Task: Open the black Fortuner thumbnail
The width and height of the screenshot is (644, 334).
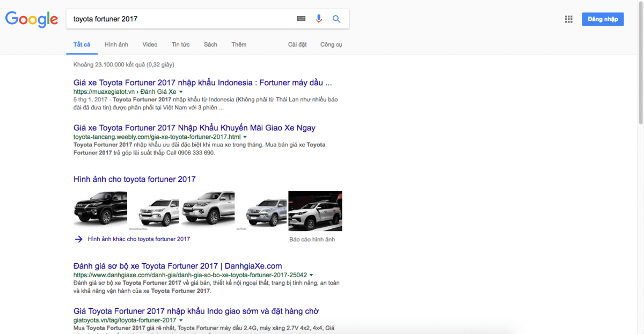Action: pyautogui.click(x=100, y=211)
